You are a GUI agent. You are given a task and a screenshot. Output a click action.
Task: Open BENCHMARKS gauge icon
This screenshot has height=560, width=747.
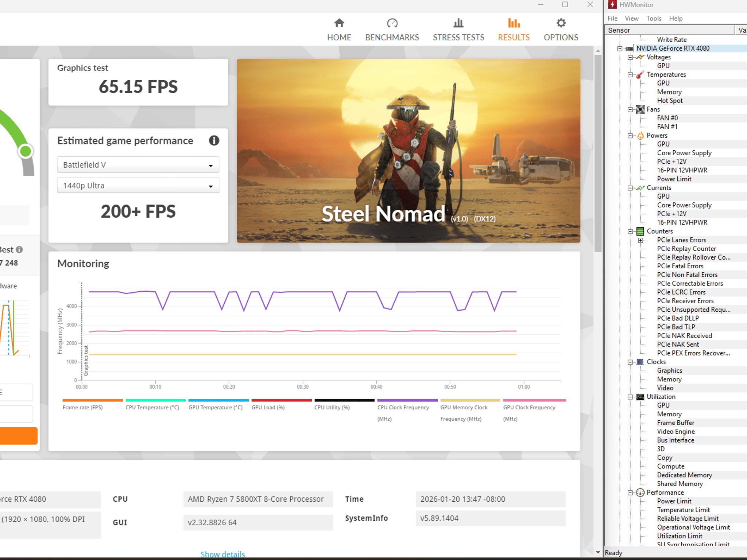pos(392,23)
